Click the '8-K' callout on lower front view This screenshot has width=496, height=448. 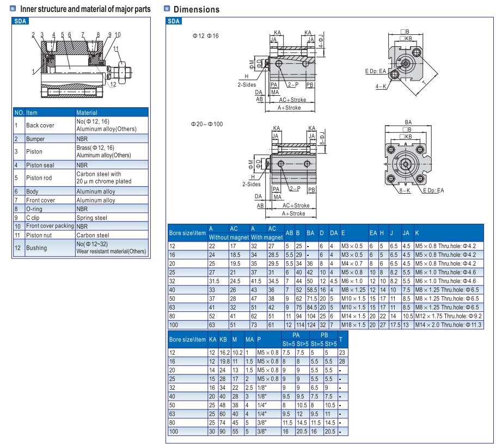point(405,191)
